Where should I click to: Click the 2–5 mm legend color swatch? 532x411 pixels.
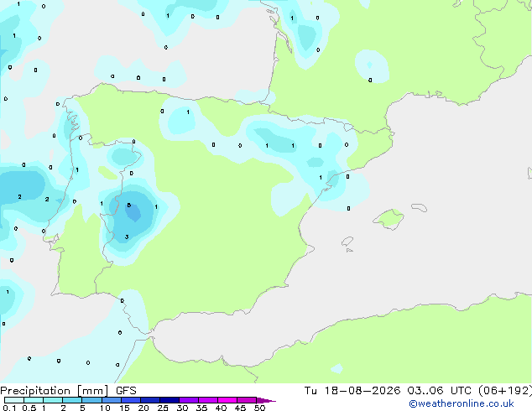73,400
